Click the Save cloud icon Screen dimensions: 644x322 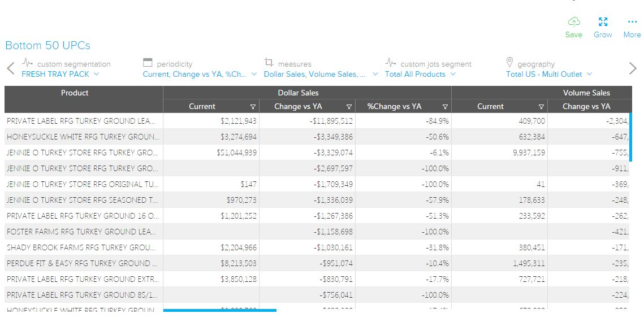pos(573,23)
